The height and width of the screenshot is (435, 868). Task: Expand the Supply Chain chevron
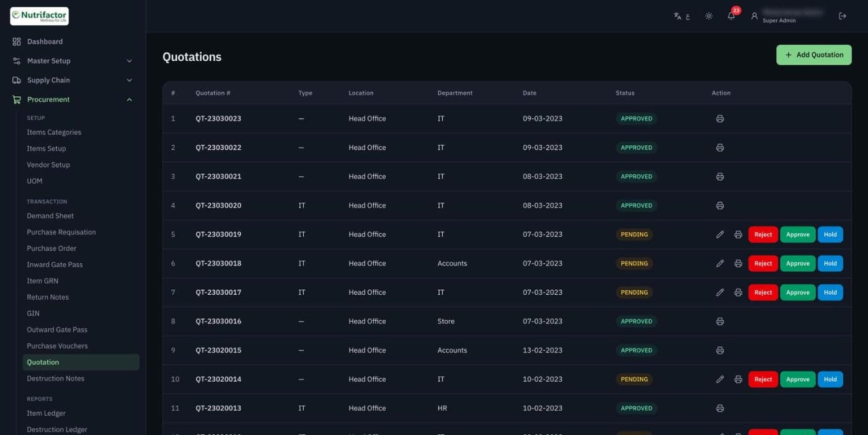click(129, 80)
